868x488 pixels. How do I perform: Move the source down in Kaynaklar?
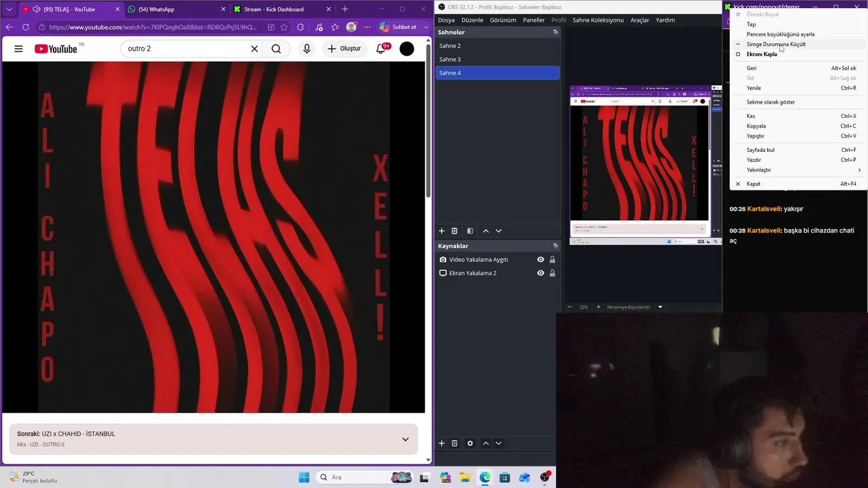pos(498,443)
